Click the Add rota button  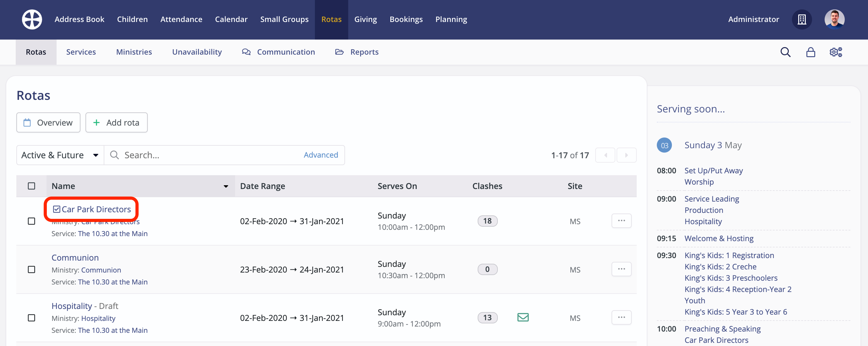tap(116, 122)
